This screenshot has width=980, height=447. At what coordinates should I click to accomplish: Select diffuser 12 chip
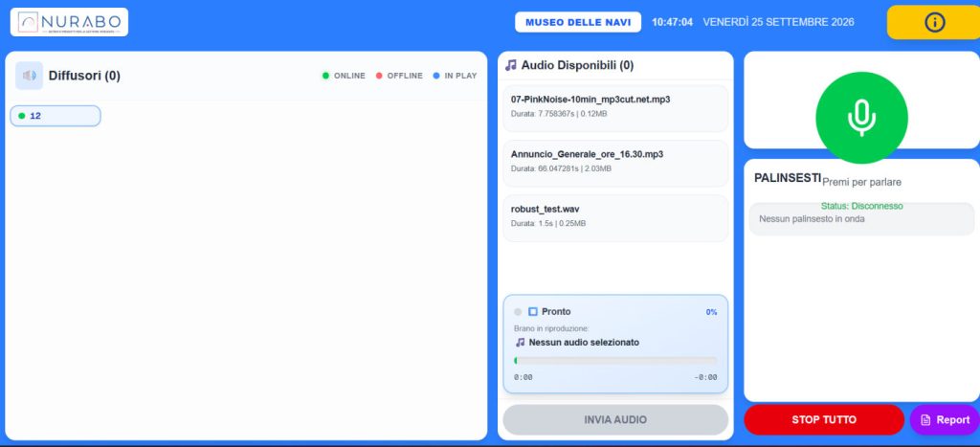55,116
